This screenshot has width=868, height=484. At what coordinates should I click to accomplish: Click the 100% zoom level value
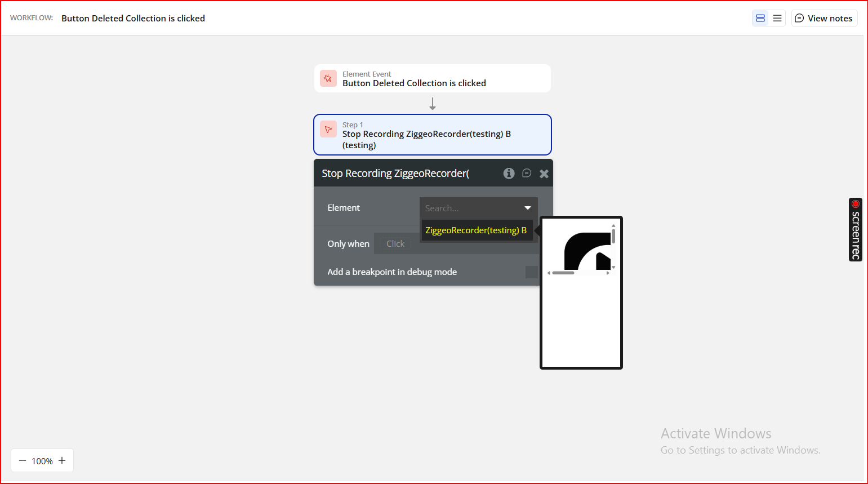[x=42, y=461]
